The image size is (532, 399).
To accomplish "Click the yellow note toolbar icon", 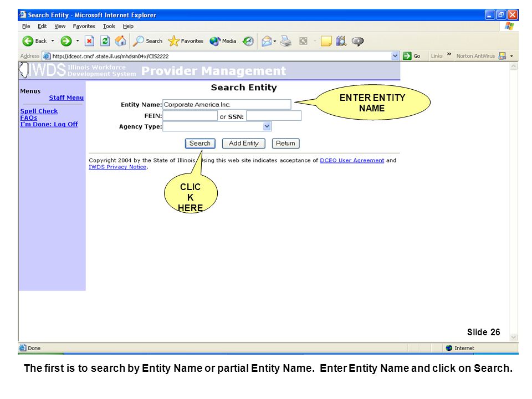I will (x=326, y=41).
